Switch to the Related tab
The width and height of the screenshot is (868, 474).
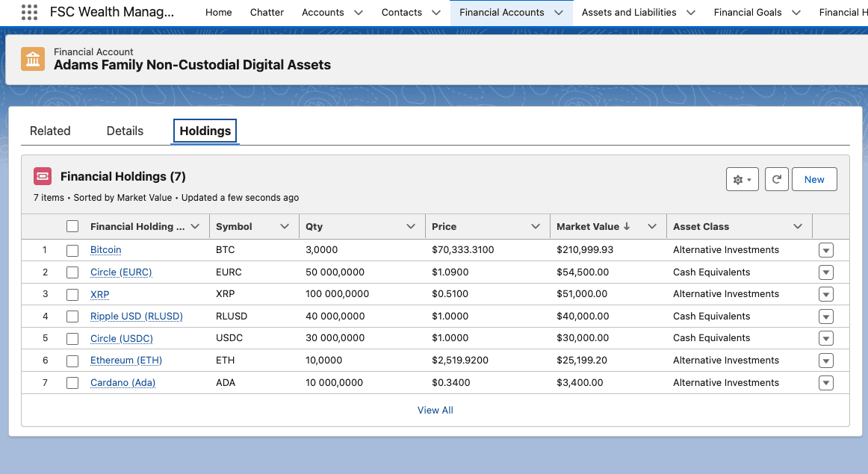pos(50,131)
